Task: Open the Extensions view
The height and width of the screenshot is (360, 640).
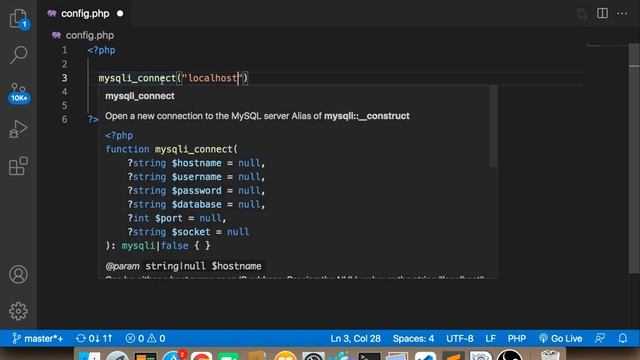Action: (x=18, y=166)
